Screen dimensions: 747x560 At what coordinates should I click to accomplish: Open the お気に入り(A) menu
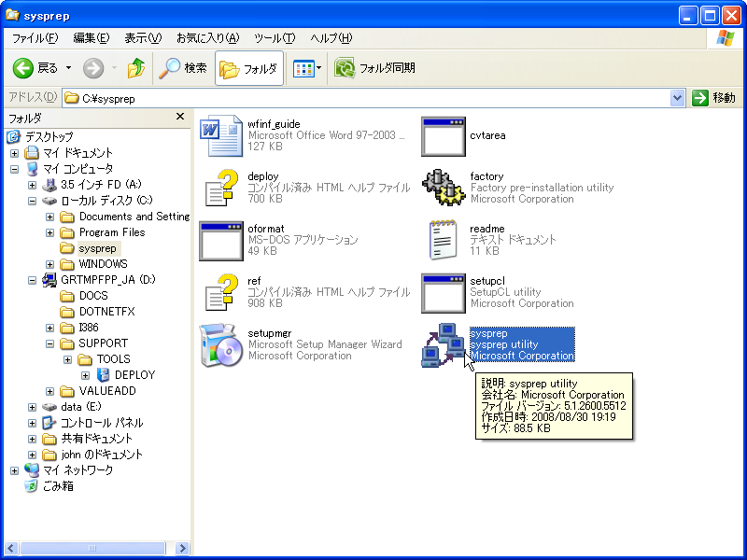click(207, 38)
